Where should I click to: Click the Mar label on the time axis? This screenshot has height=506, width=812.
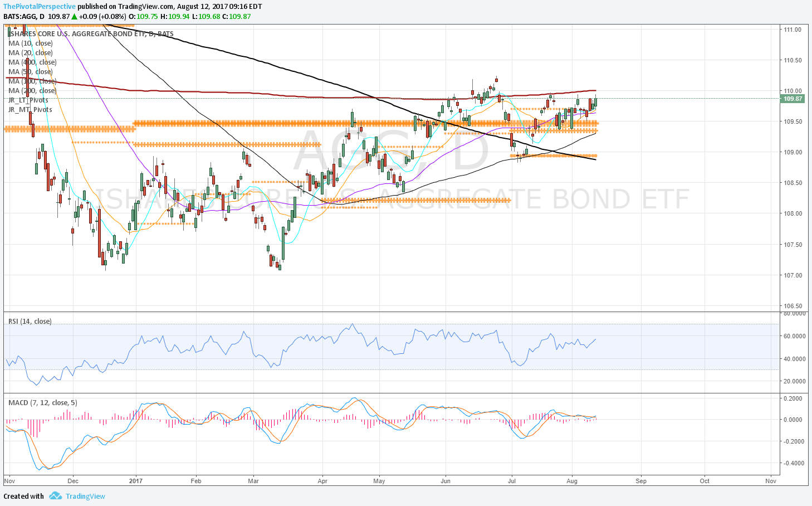[253, 481]
